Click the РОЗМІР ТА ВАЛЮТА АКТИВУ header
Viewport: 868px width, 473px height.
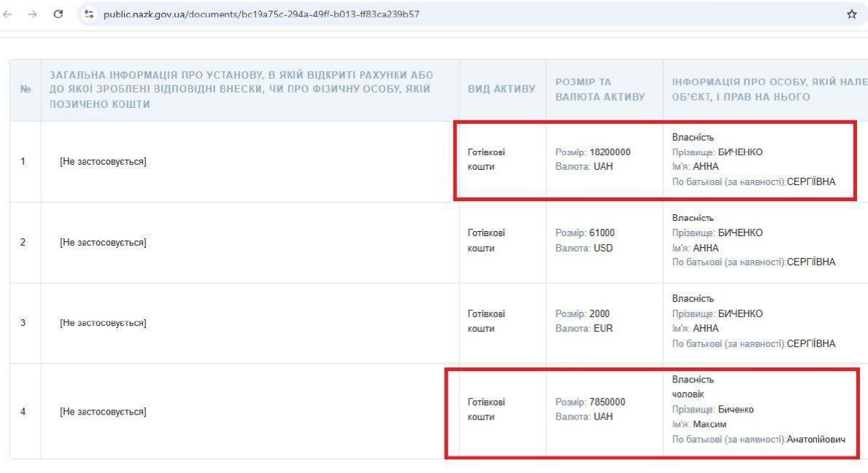coord(600,90)
